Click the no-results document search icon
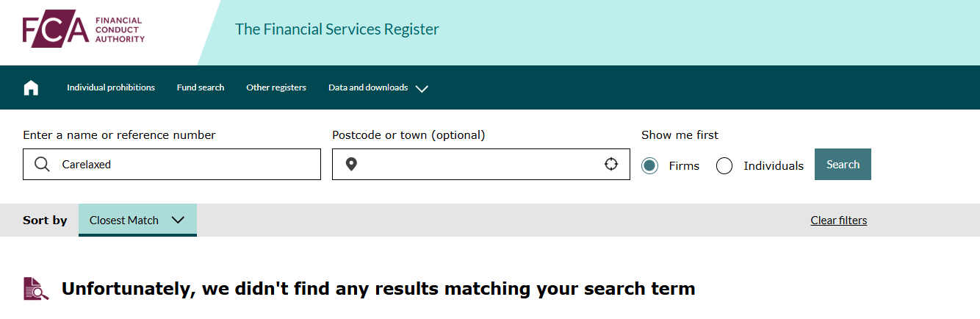Viewport: 980px width, 319px height. tap(36, 289)
